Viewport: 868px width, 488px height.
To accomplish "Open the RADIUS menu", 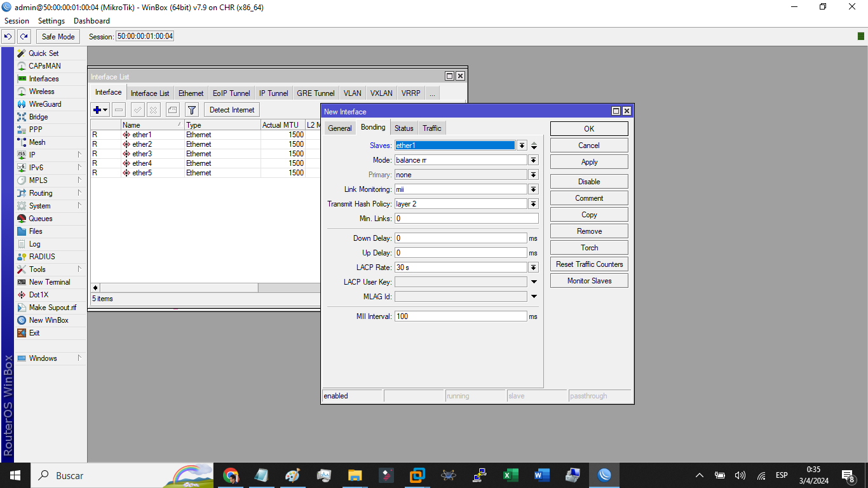I will point(42,257).
